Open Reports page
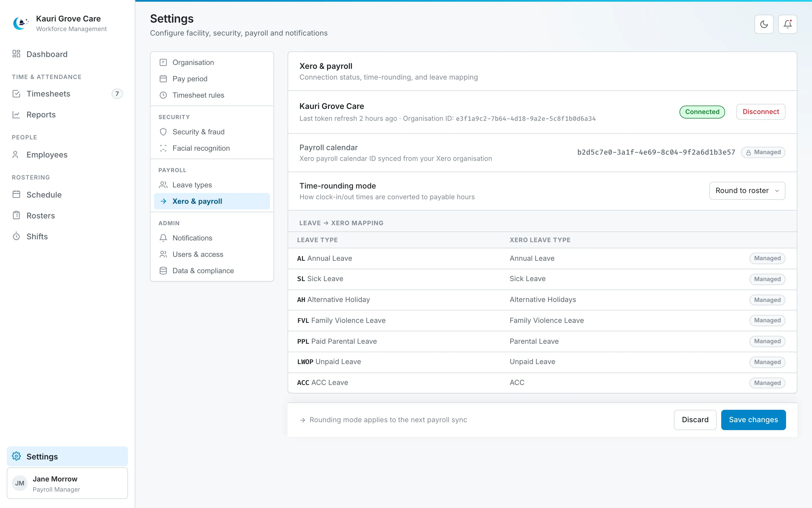This screenshot has width=812, height=508. [x=67, y=115]
